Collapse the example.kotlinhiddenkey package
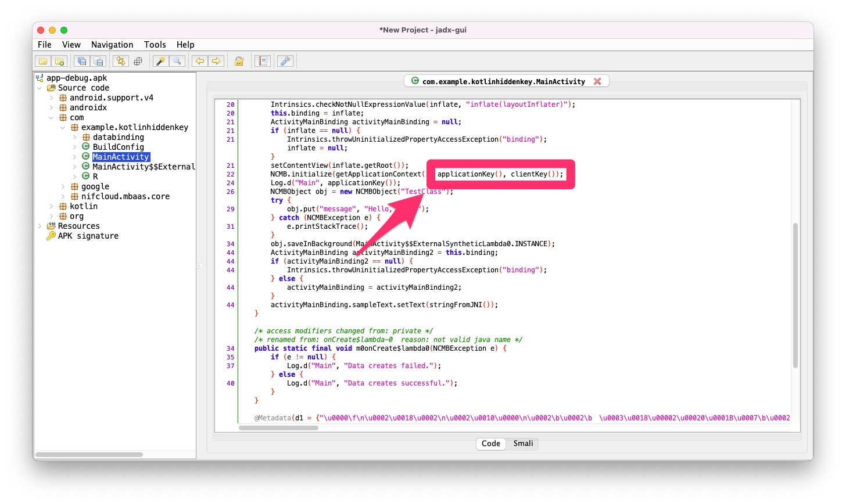Screen dimensions: 846x504 coord(63,128)
